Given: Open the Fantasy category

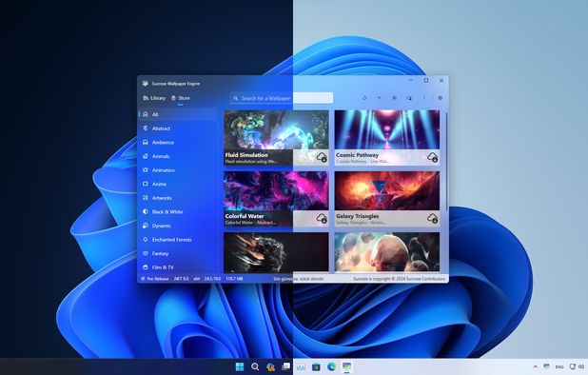Looking at the screenshot, I should point(178,253).
